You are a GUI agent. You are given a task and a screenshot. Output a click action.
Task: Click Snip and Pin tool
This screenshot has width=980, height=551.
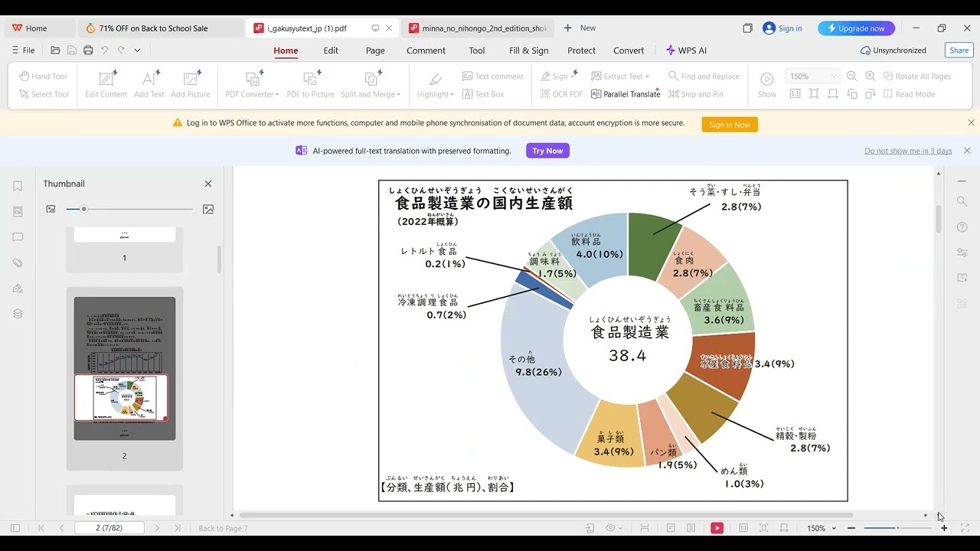(x=695, y=94)
